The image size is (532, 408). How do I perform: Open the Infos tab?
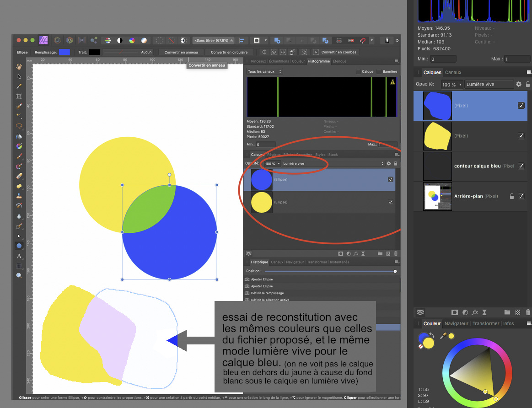click(x=508, y=323)
